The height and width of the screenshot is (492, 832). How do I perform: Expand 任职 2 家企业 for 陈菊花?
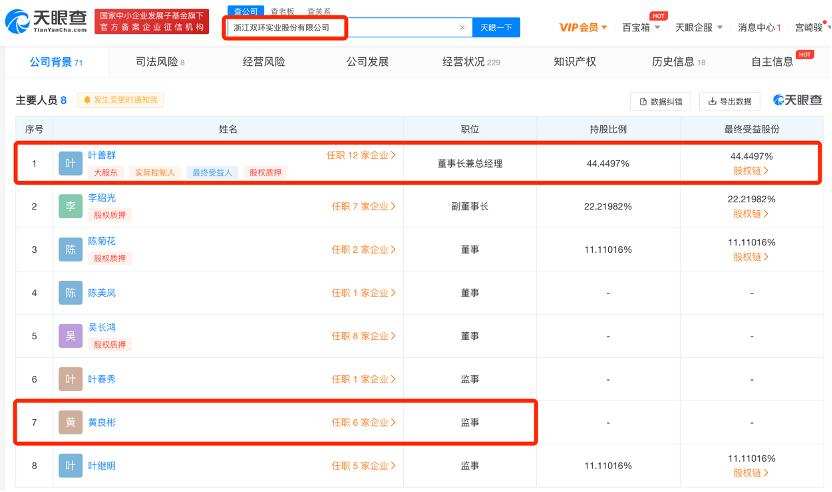(363, 249)
